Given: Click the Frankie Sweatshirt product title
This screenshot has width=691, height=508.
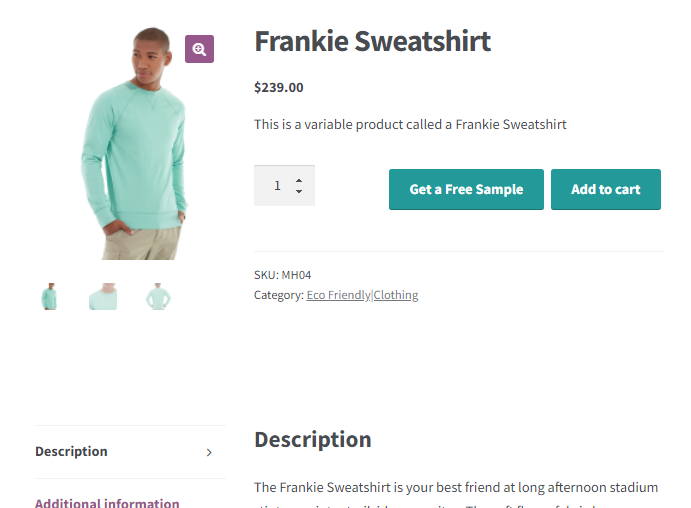Looking at the screenshot, I should pos(372,41).
